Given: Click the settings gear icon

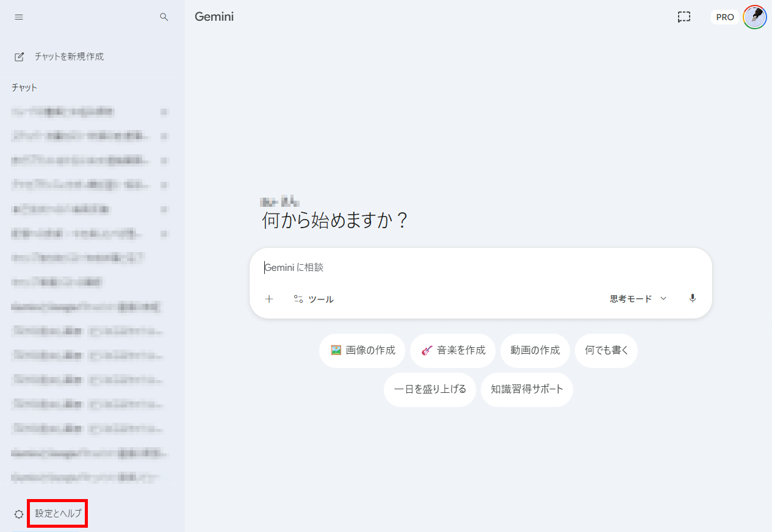Looking at the screenshot, I should (x=19, y=514).
